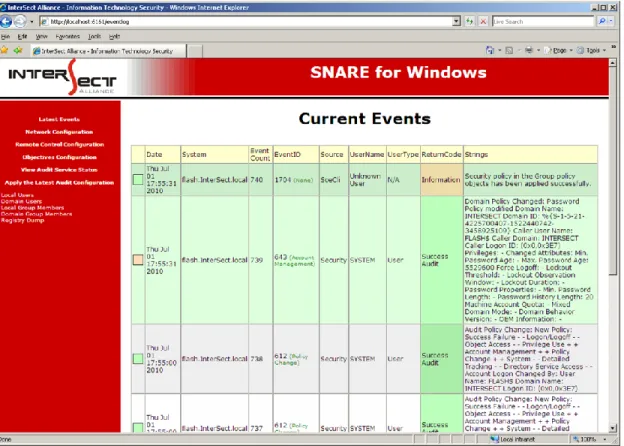Expand the Print icon dropdown arrow
The image size is (624, 446).
coord(538,51)
